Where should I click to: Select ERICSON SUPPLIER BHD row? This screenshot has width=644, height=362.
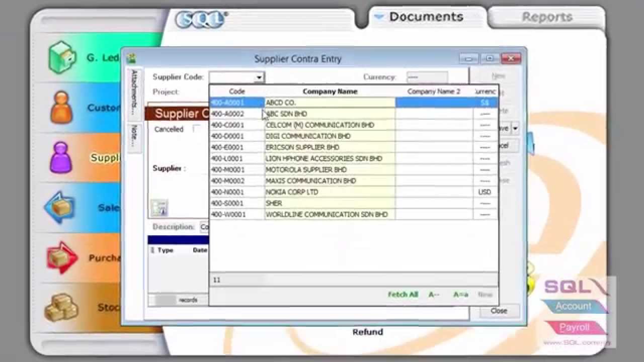tap(354, 147)
